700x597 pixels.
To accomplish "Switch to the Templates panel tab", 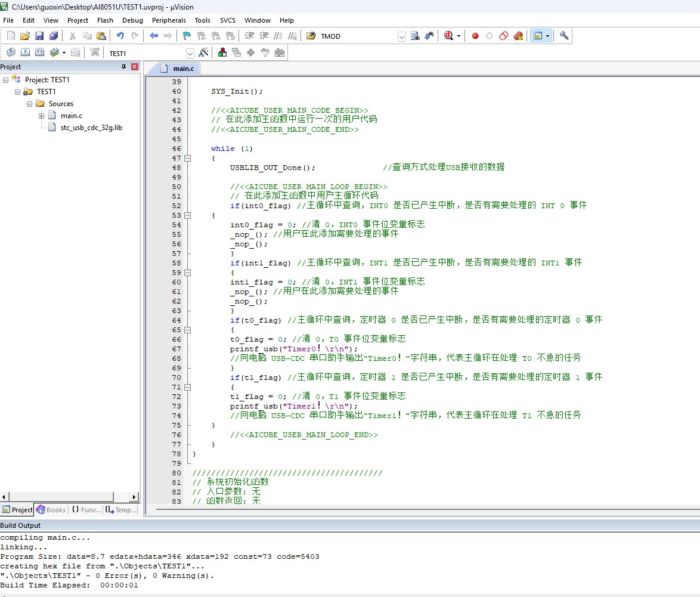I will click(122, 509).
